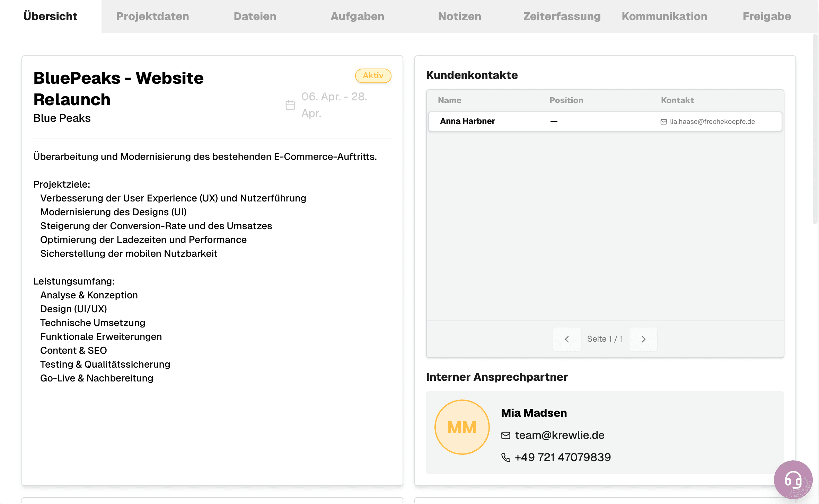Click the line Go-Live & Nachbereitung

pos(97,378)
